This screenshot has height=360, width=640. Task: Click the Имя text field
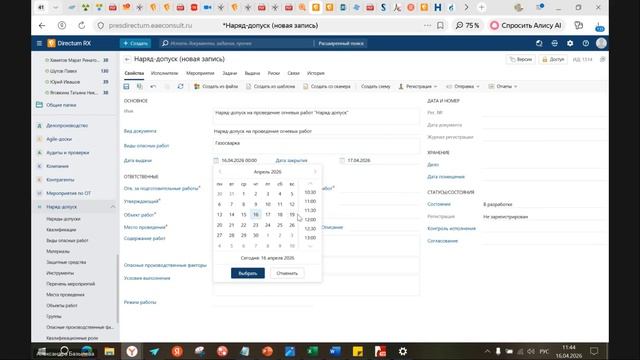(x=316, y=116)
